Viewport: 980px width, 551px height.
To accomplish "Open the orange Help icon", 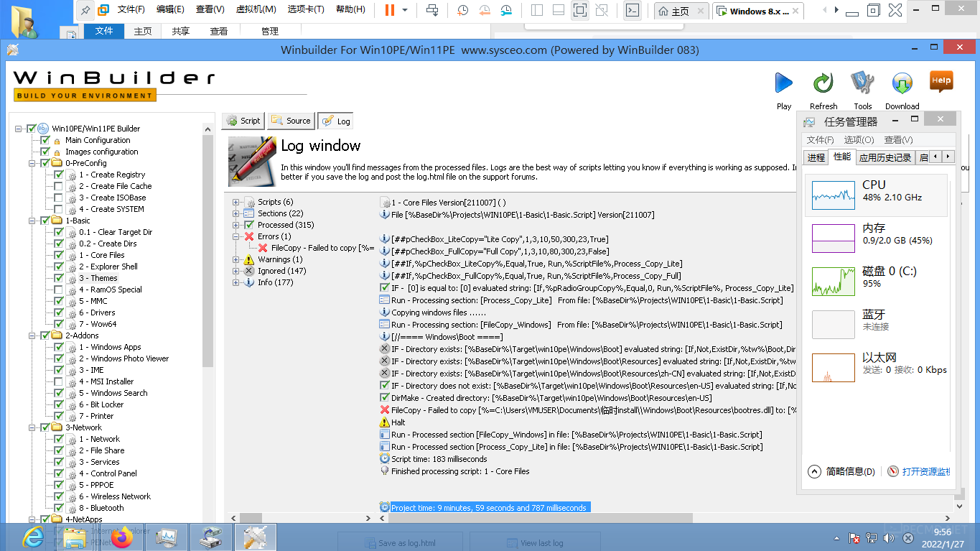I will 941,81.
